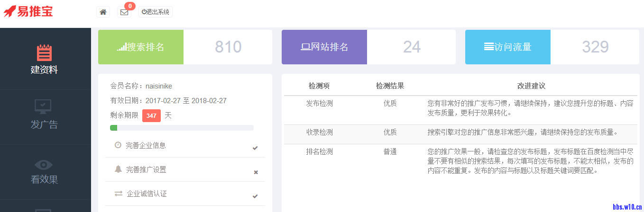Click the exchange arrows icon beside 企业诚信认证

click(x=119, y=194)
